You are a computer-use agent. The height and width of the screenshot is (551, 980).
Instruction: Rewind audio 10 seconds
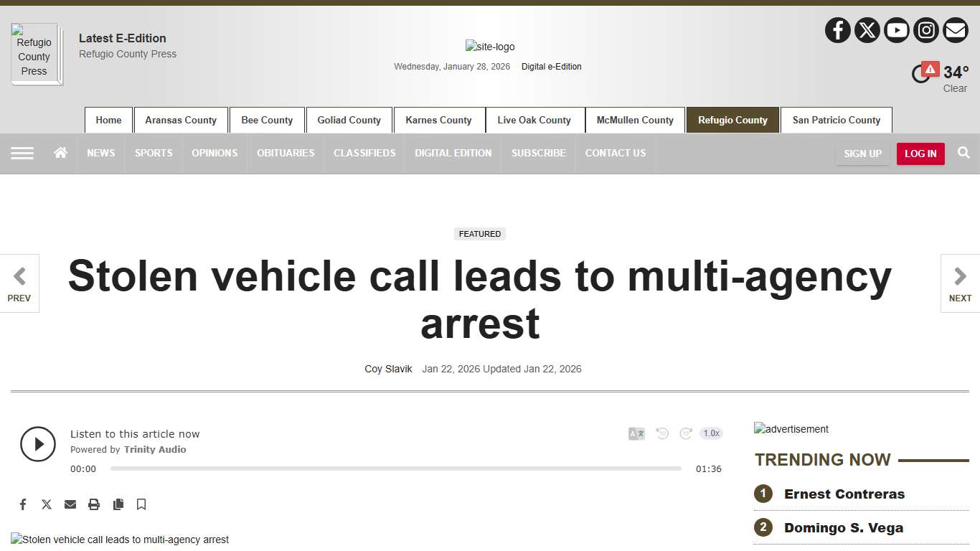tap(661, 433)
